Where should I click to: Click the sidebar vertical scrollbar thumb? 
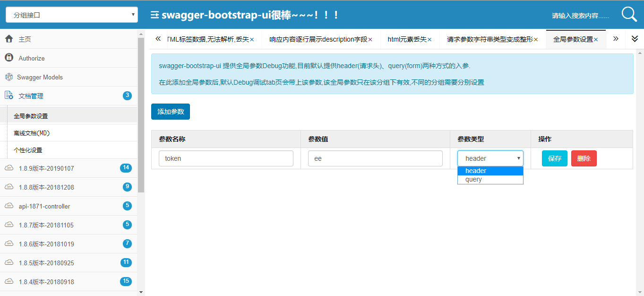(x=141, y=113)
